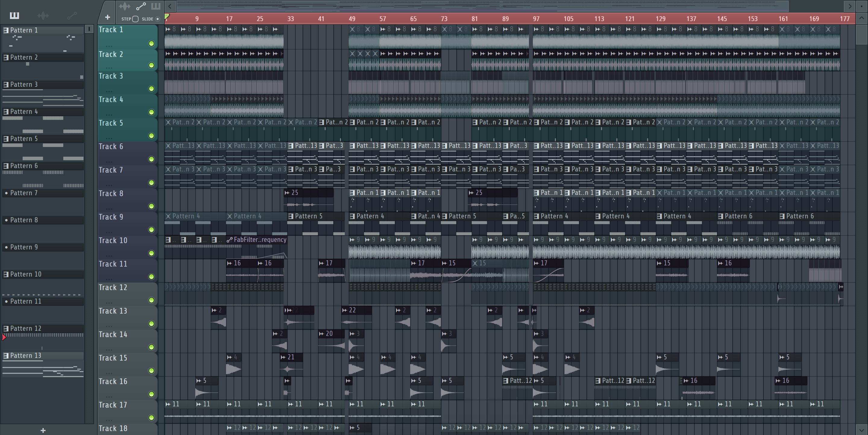Select the Track 4 header
Image resolution: width=868 pixels, height=435 pixels.
coord(127,106)
